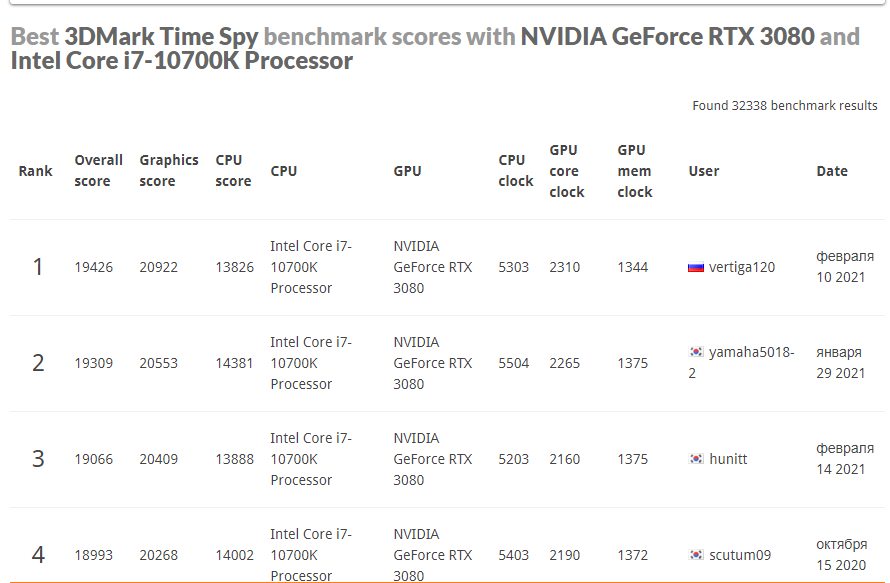This screenshot has height=583, width=890.
Task: Click the Korean flag beside hunitt
Action: [x=696, y=459]
